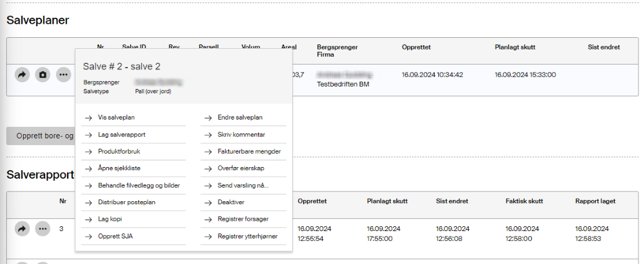Image resolution: width=644 pixels, height=264 pixels.
Task: Select "Opprett SJA" from the menu
Action: [114, 236]
